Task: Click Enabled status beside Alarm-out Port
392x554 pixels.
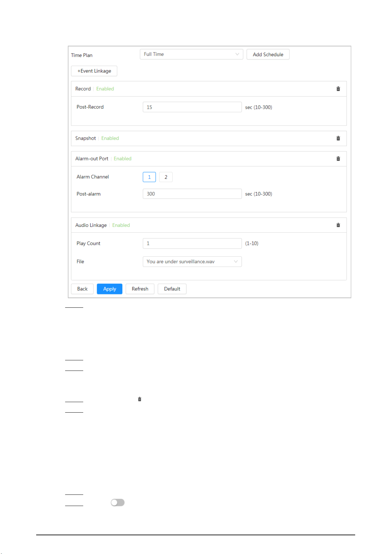Action: point(123,159)
